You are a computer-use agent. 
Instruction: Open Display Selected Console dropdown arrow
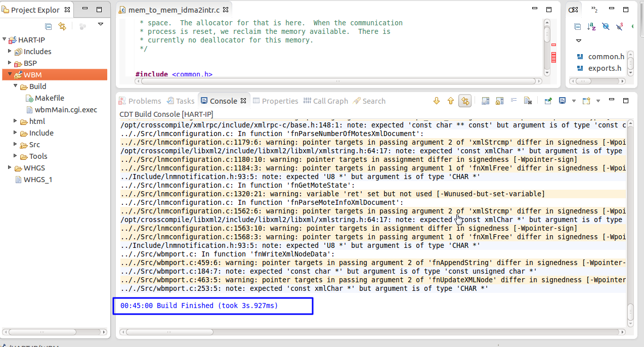point(574,101)
